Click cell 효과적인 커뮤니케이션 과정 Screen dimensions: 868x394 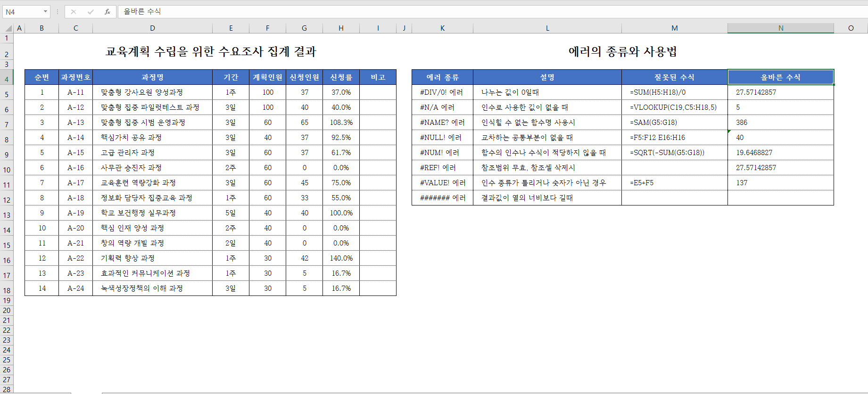152,273
